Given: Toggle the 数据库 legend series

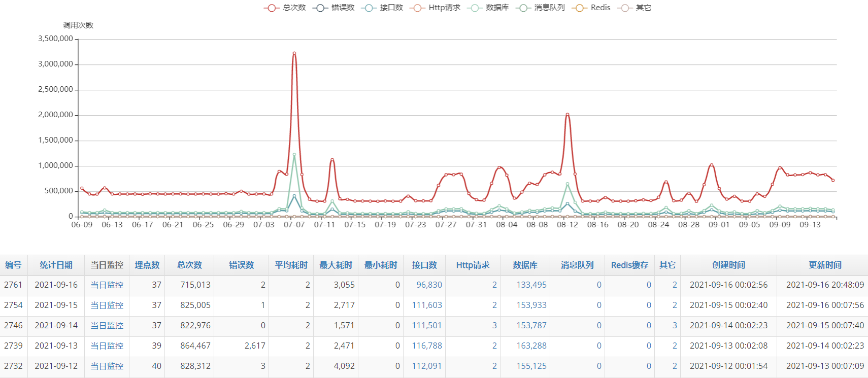Looking at the screenshot, I should click(488, 8).
